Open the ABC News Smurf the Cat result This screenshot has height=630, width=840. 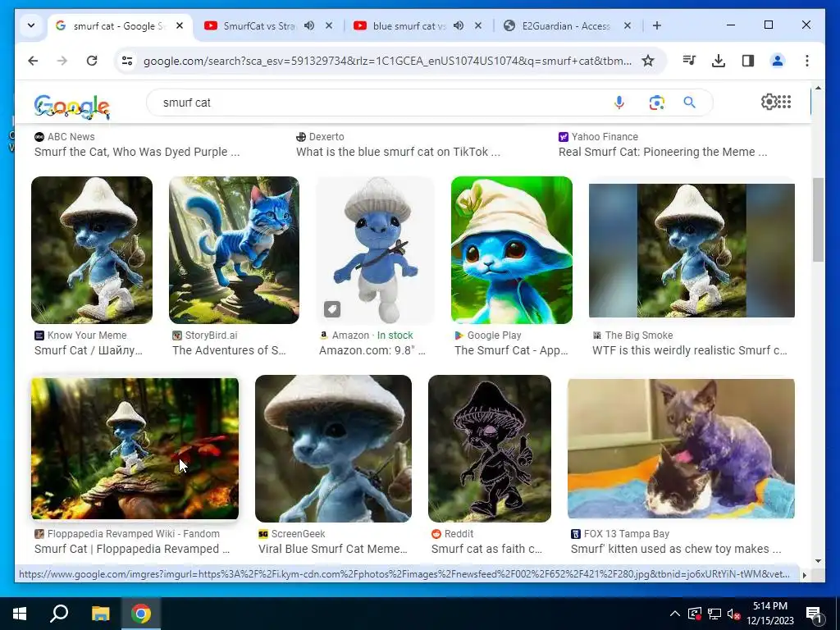[137, 152]
